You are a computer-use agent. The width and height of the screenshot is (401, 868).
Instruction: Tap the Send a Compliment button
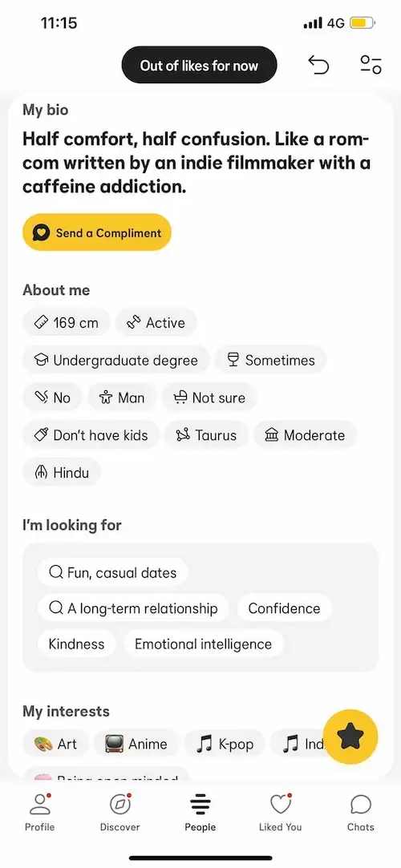click(x=97, y=232)
